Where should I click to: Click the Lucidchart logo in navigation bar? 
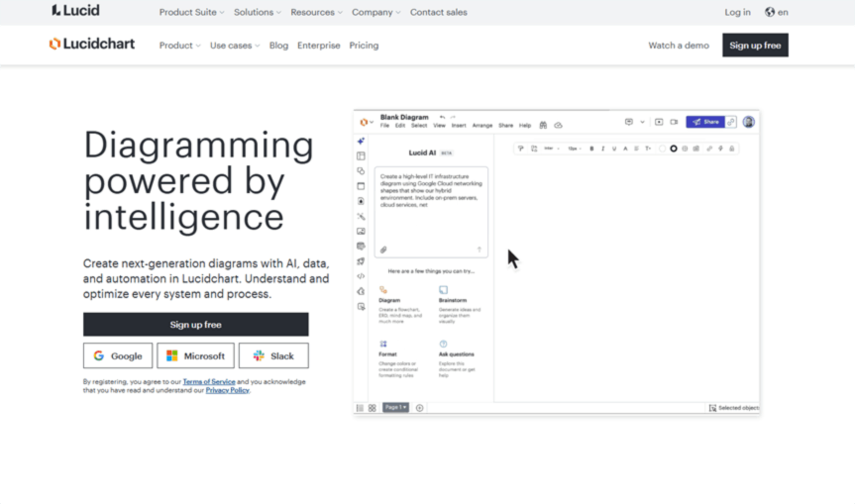[92, 45]
